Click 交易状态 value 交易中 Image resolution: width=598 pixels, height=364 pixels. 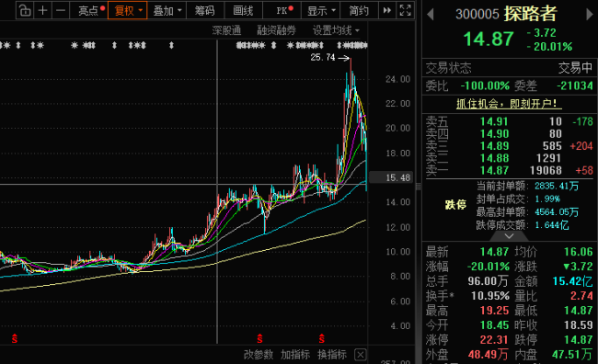575,68
